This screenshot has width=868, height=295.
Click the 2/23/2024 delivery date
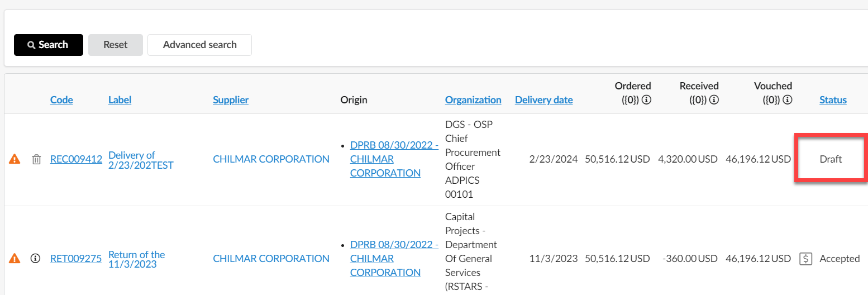(x=554, y=159)
